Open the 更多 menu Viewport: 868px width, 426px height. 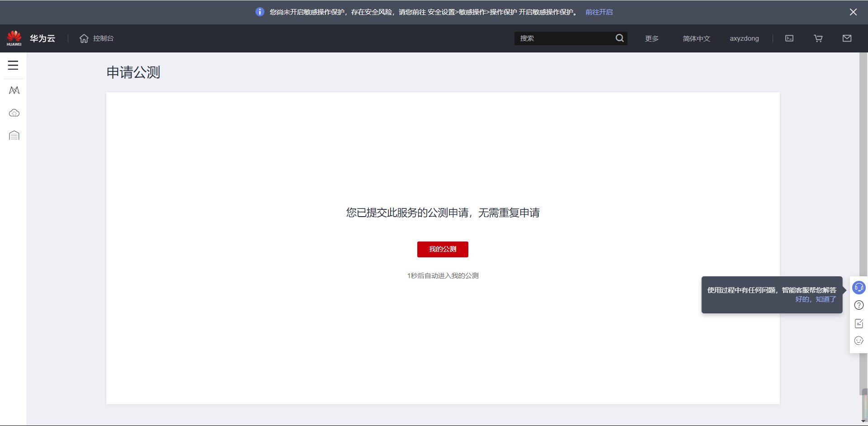[x=652, y=38]
